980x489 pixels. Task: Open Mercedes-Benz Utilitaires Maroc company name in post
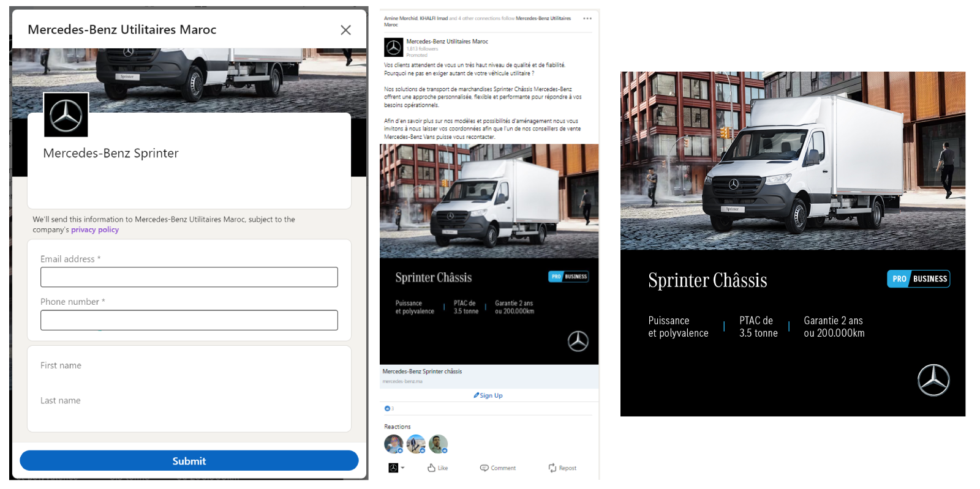pos(447,42)
